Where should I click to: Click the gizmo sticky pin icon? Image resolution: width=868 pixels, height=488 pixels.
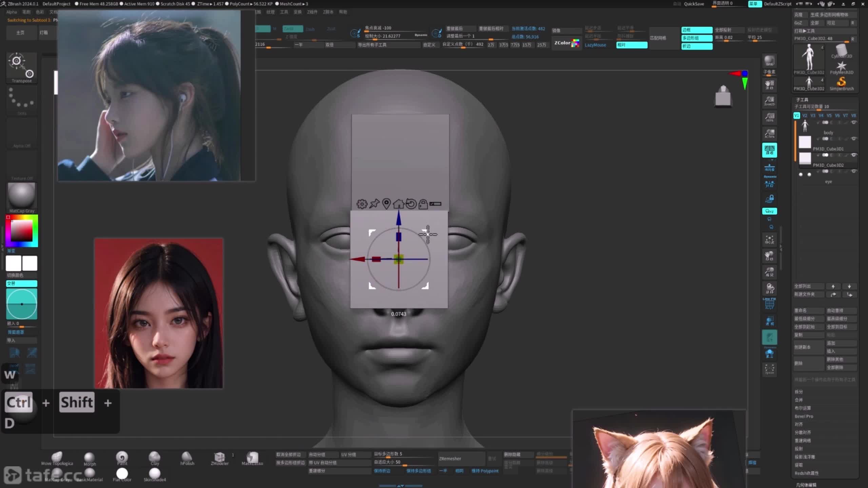374,204
